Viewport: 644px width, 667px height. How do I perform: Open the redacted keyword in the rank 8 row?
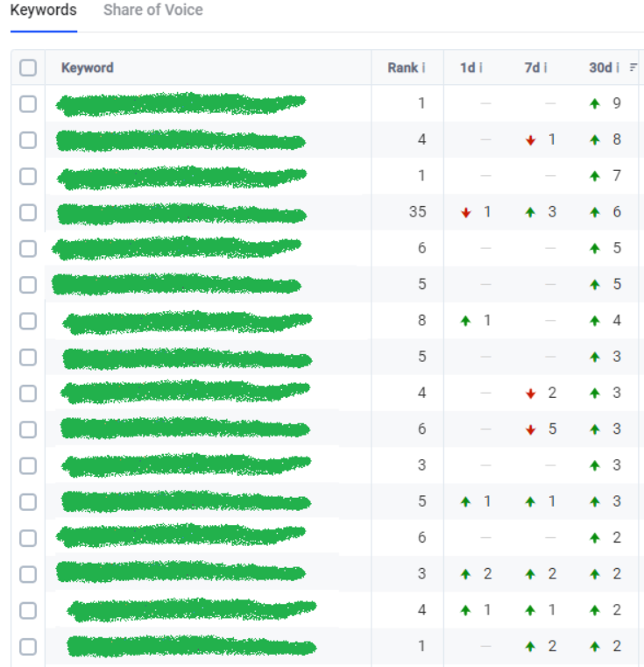point(187,322)
